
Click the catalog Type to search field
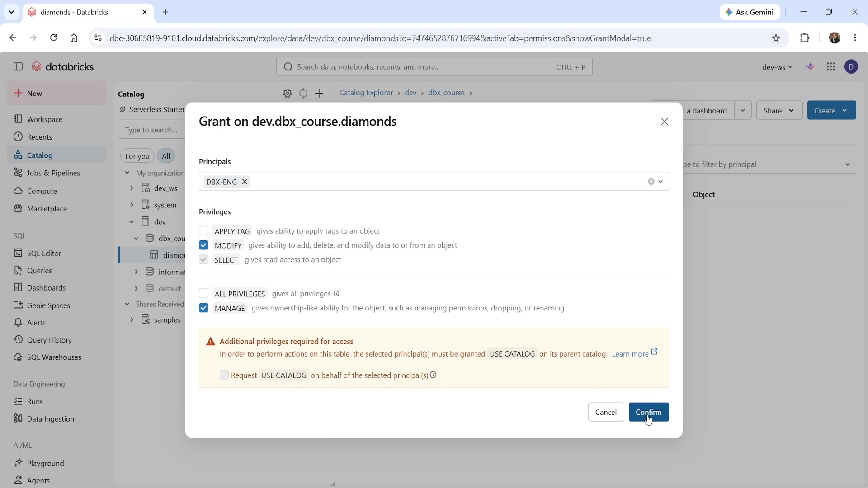pos(151,130)
